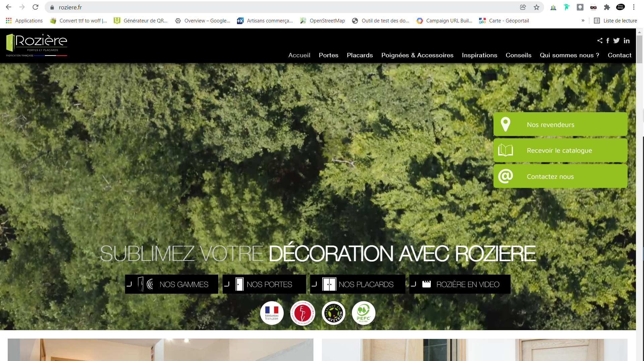Click the share arrow icon near social links
Screen dimensions: 644x361
point(600,41)
